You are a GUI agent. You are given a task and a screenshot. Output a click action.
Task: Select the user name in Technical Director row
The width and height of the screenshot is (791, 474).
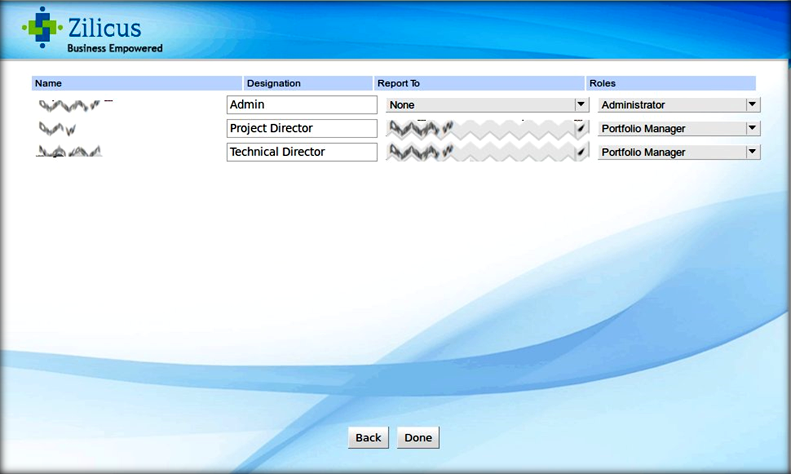pos(70,152)
